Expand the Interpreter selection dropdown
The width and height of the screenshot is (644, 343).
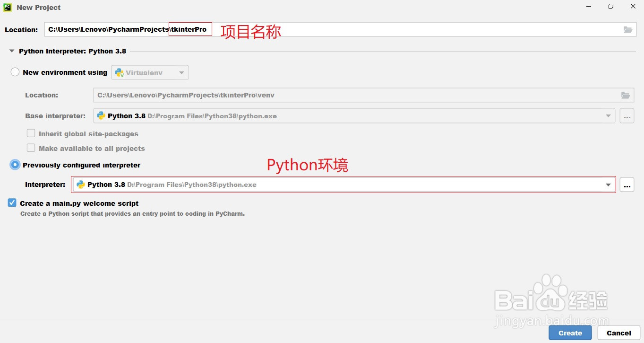pyautogui.click(x=609, y=185)
